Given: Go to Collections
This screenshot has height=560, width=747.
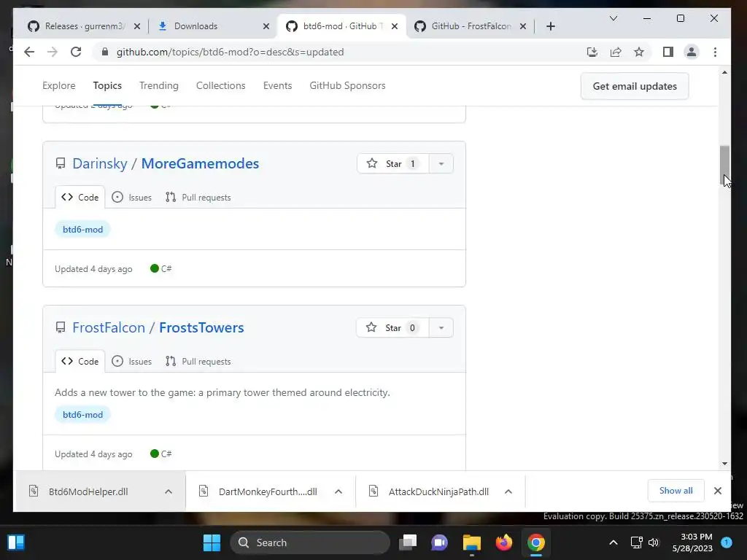Looking at the screenshot, I should click(220, 86).
